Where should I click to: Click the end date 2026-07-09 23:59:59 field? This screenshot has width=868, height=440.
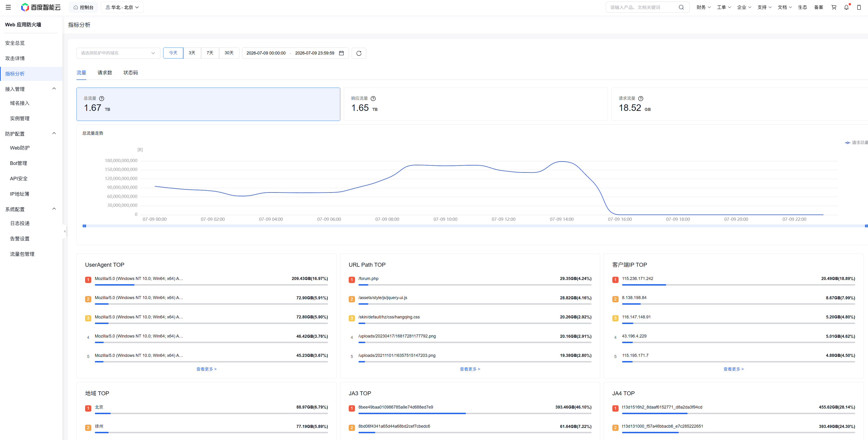tap(315, 53)
